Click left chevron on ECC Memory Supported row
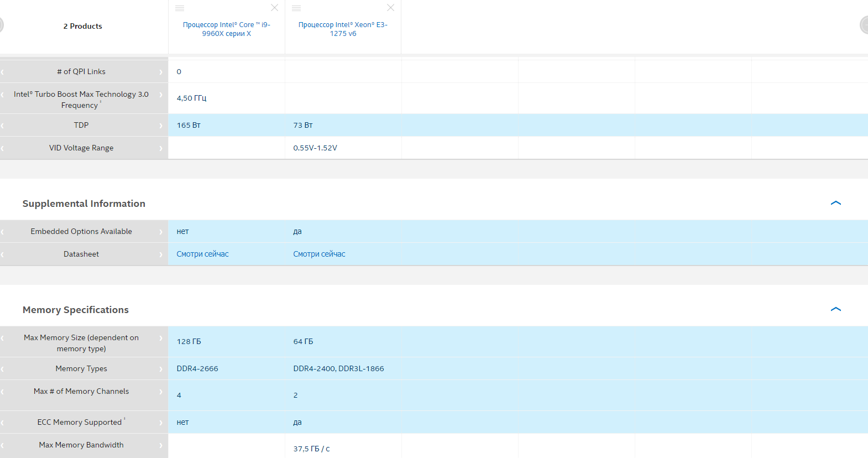868x458 pixels. pyautogui.click(x=3, y=423)
